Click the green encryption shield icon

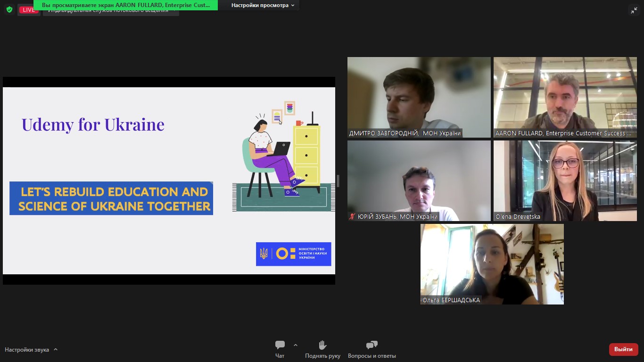(x=9, y=9)
